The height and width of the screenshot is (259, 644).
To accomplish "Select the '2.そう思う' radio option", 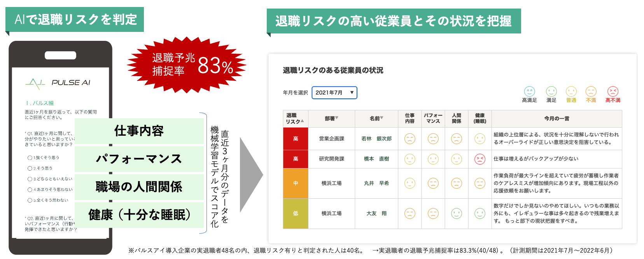I will tap(30, 168).
